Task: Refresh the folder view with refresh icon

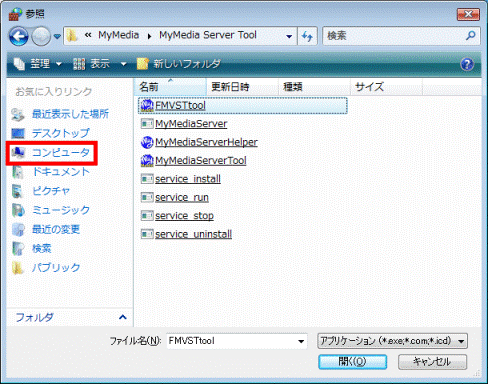Action: pos(307,36)
